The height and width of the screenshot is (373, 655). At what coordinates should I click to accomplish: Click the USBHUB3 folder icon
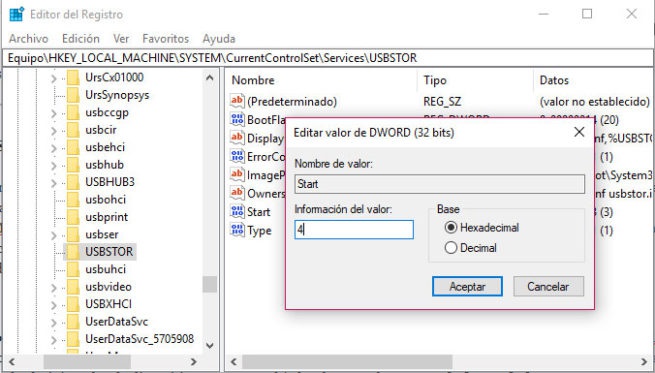click(73, 182)
